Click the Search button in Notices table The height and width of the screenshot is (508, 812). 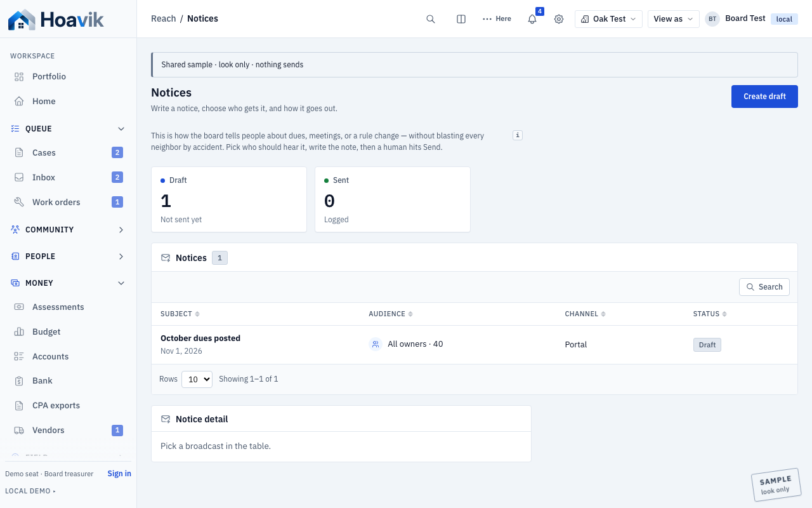tap(764, 287)
